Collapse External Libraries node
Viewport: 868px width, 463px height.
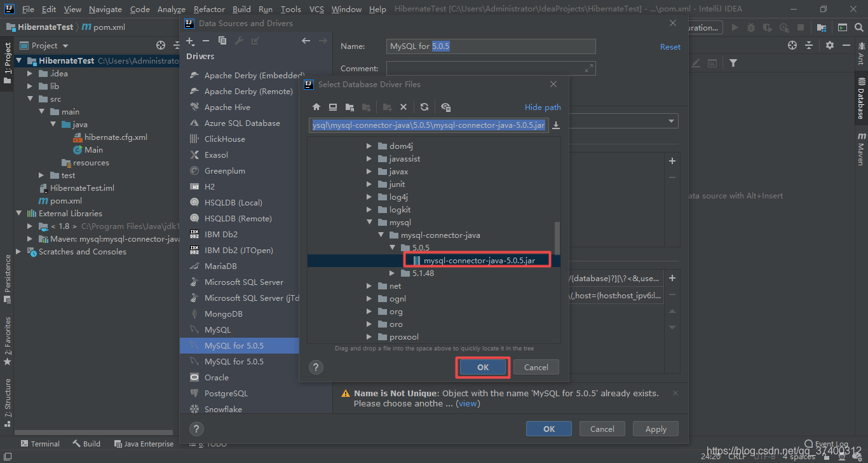click(x=18, y=214)
